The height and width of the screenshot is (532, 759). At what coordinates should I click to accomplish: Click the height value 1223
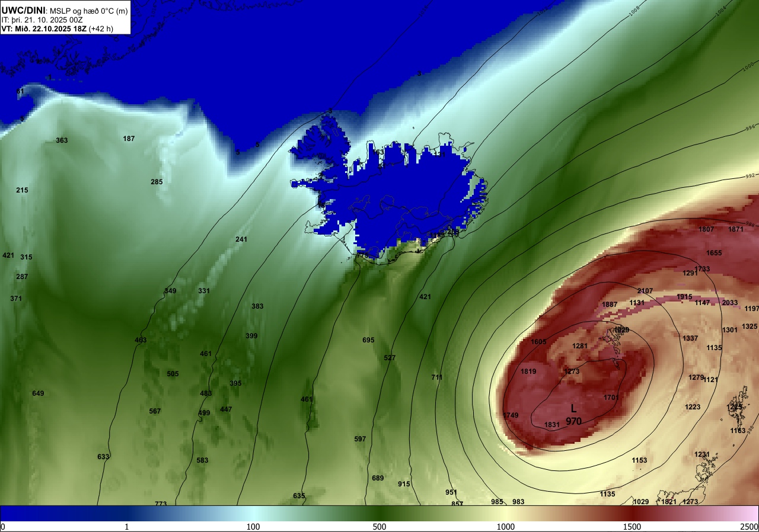693,407
